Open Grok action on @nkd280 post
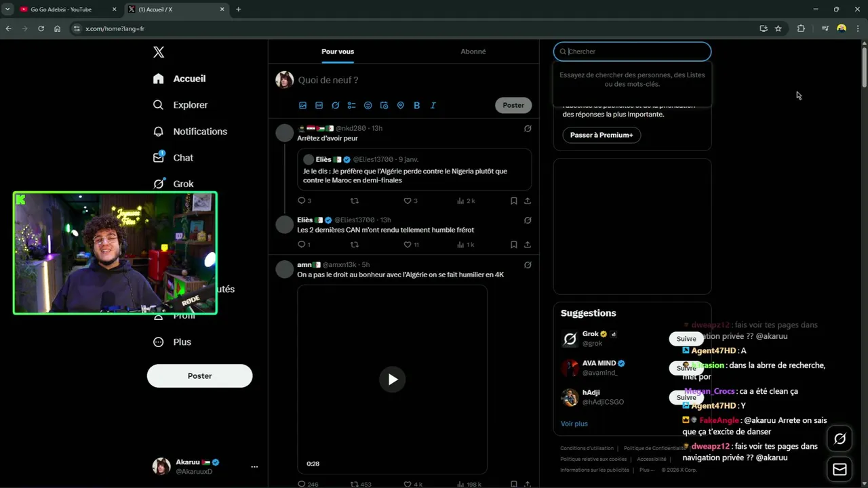Image resolution: width=868 pixels, height=488 pixels. click(x=528, y=128)
